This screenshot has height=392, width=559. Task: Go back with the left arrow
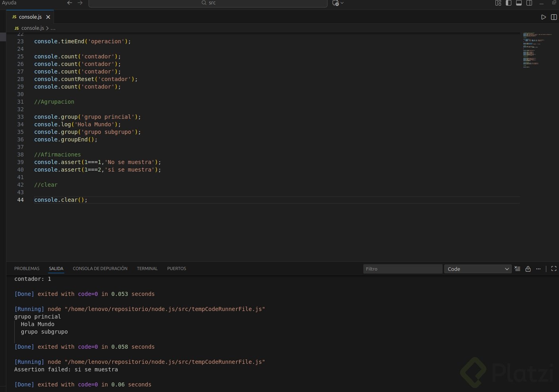tap(70, 3)
